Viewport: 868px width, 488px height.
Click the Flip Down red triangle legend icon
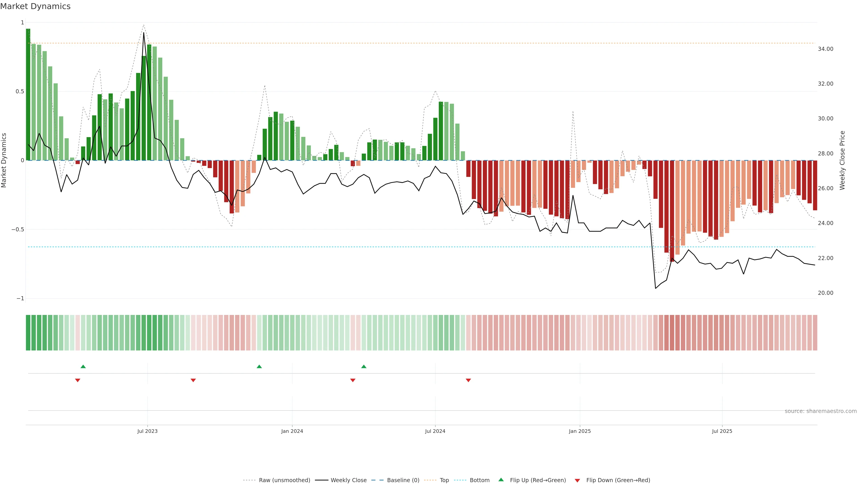point(577,480)
